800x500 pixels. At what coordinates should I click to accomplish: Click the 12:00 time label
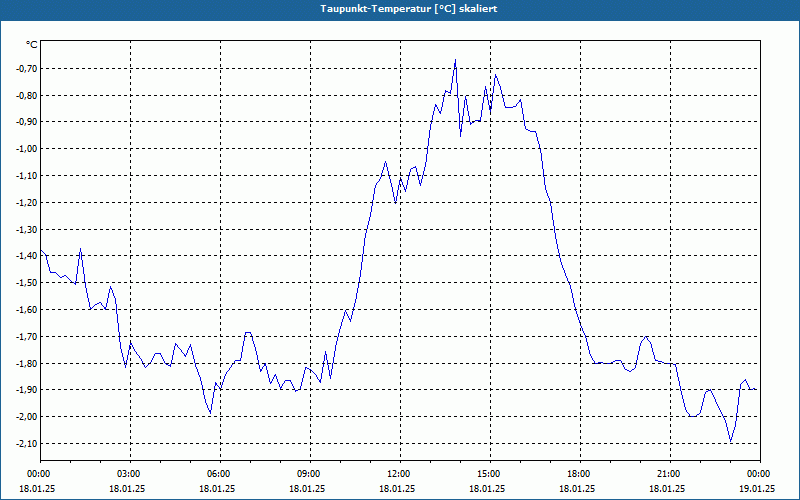coord(400,474)
